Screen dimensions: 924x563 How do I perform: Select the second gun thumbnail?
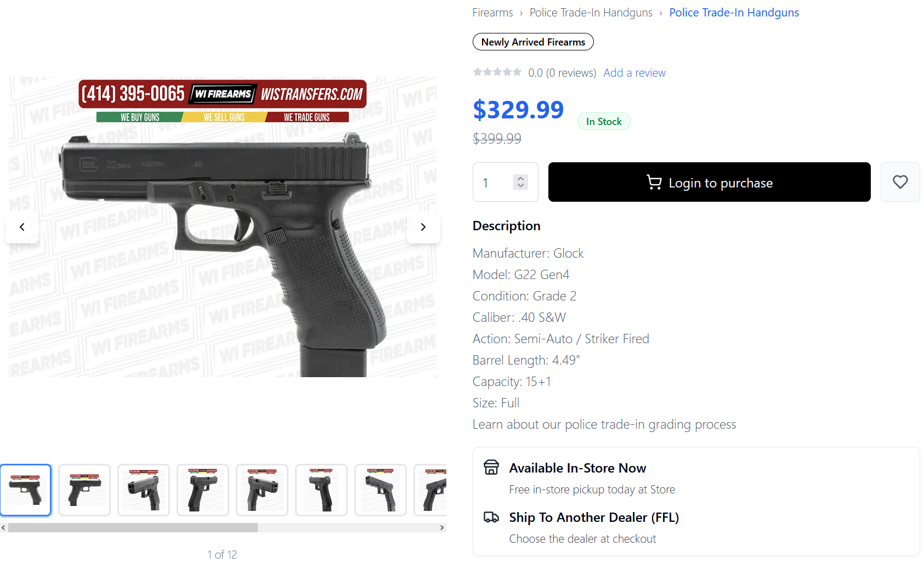click(84, 490)
